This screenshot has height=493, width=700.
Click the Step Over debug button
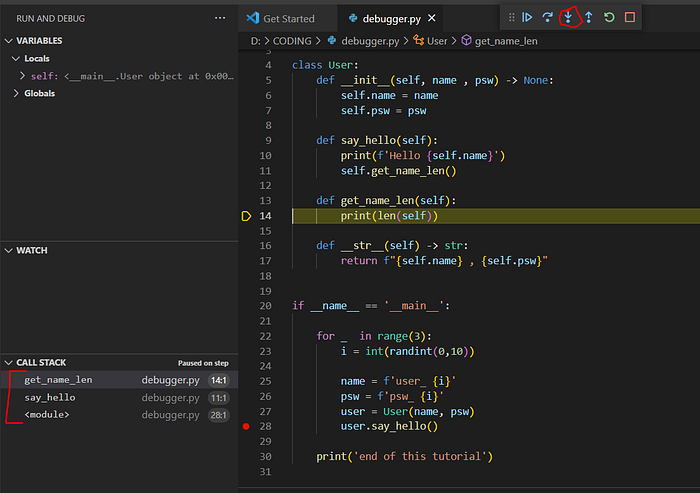point(547,17)
